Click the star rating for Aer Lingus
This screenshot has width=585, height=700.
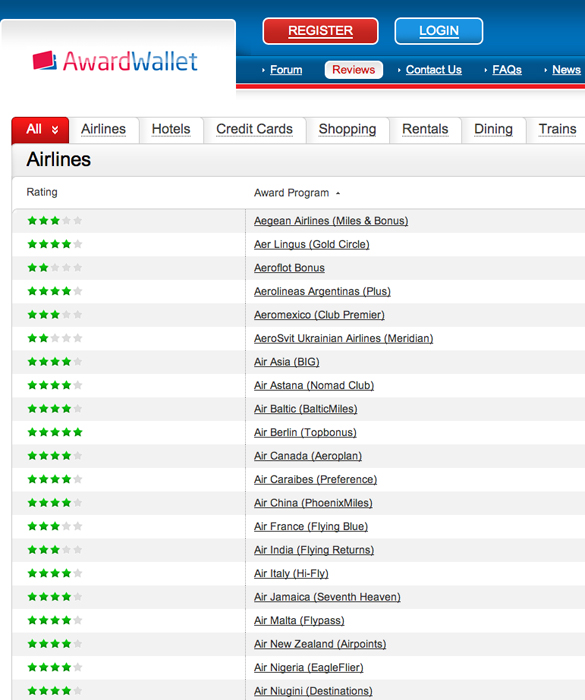pyautogui.click(x=55, y=244)
